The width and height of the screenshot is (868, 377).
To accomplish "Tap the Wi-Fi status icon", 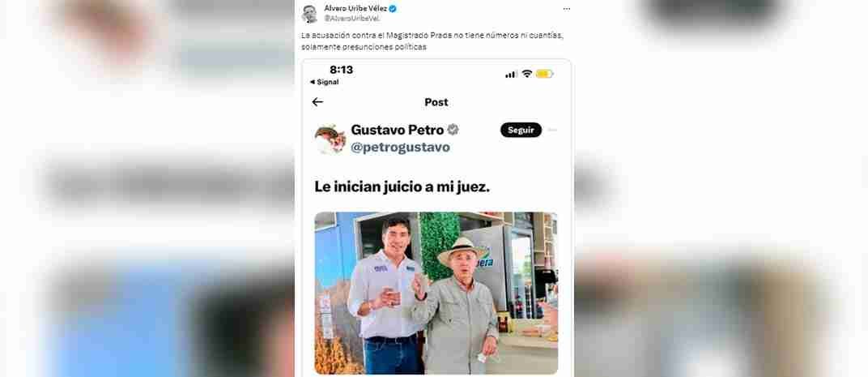I will [x=527, y=74].
